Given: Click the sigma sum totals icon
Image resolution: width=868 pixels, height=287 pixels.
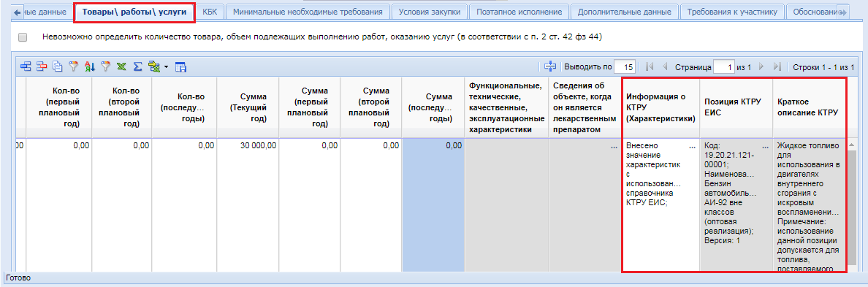Looking at the screenshot, I should pos(138,67).
